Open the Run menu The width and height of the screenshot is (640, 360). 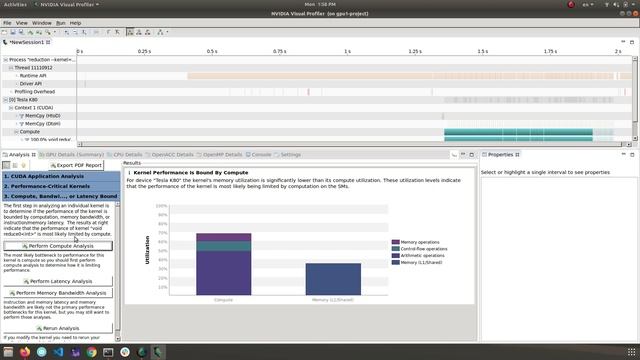[x=60, y=23]
